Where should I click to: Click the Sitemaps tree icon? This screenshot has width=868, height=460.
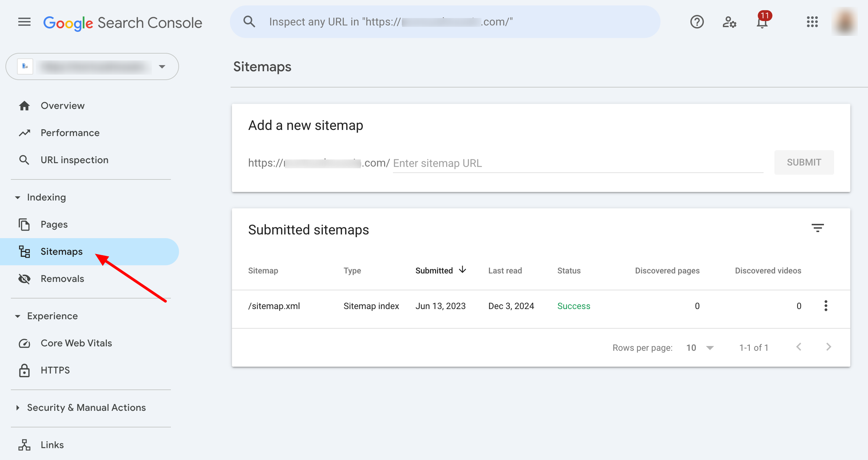(x=24, y=252)
